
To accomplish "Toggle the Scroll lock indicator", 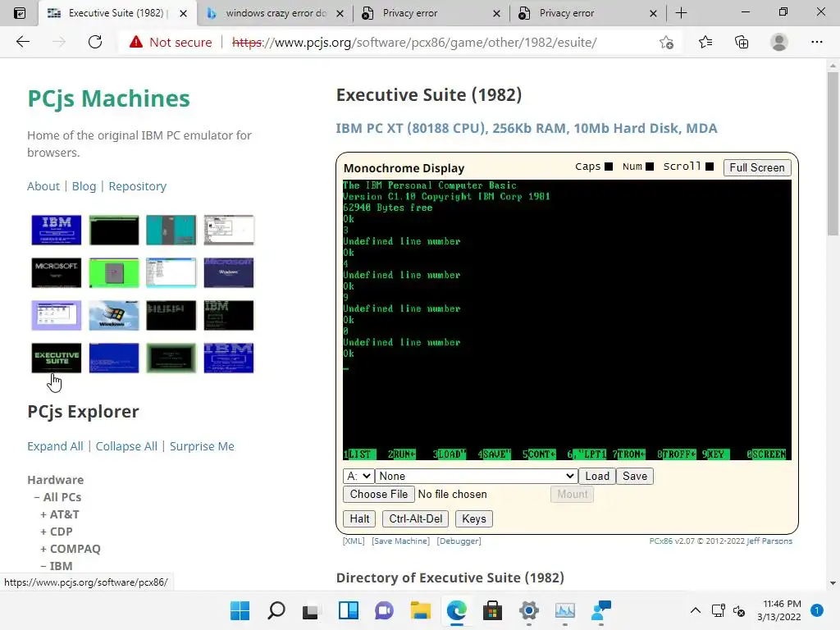I will click(x=710, y=167).
